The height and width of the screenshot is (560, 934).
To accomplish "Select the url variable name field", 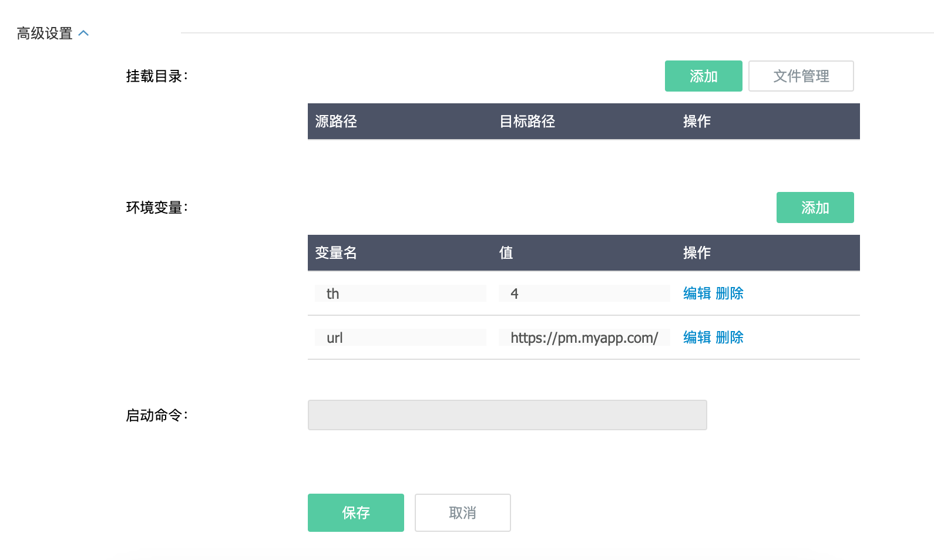I will click(x=400, y=338).
